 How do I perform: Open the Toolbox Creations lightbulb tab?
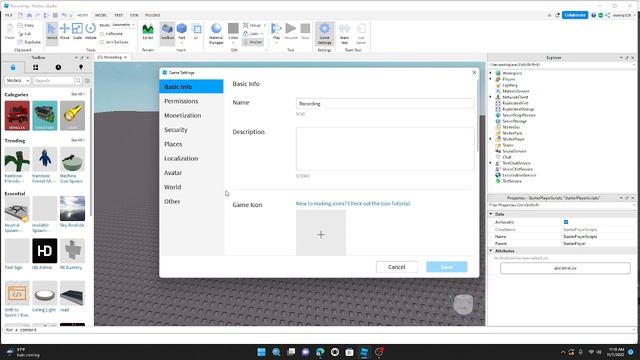tap(81, 67)
